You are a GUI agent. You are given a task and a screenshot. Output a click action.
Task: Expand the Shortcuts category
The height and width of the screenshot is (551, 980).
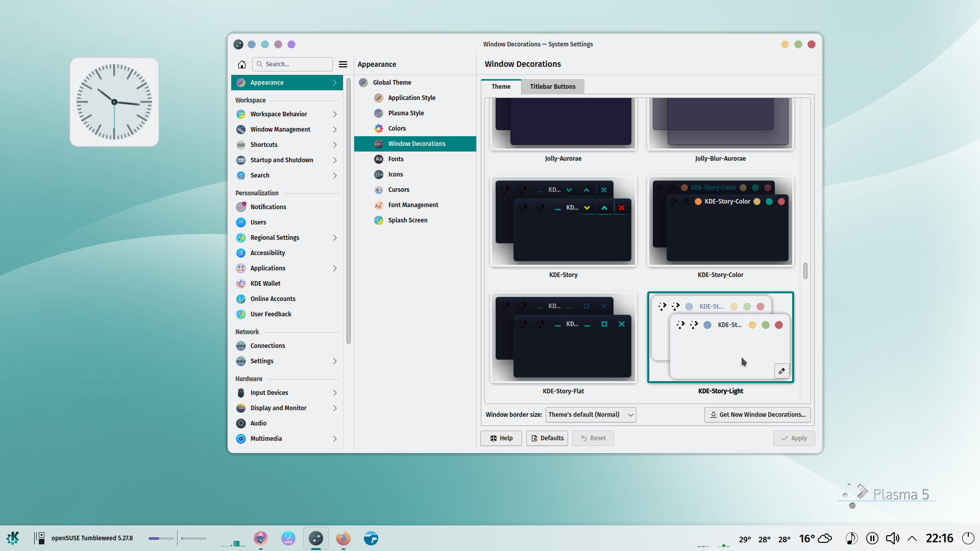[287, 145]
